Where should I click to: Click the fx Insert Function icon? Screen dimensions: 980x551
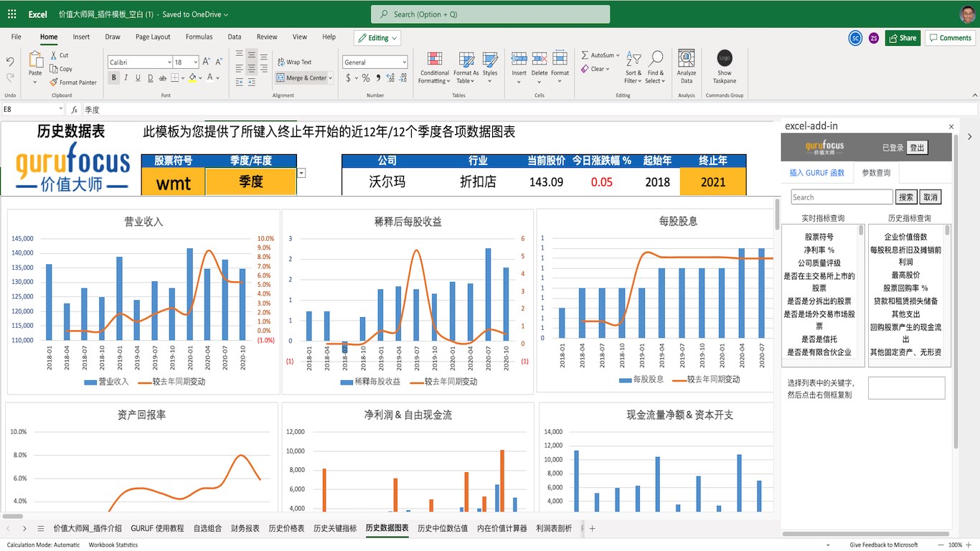tap(74, 110)
